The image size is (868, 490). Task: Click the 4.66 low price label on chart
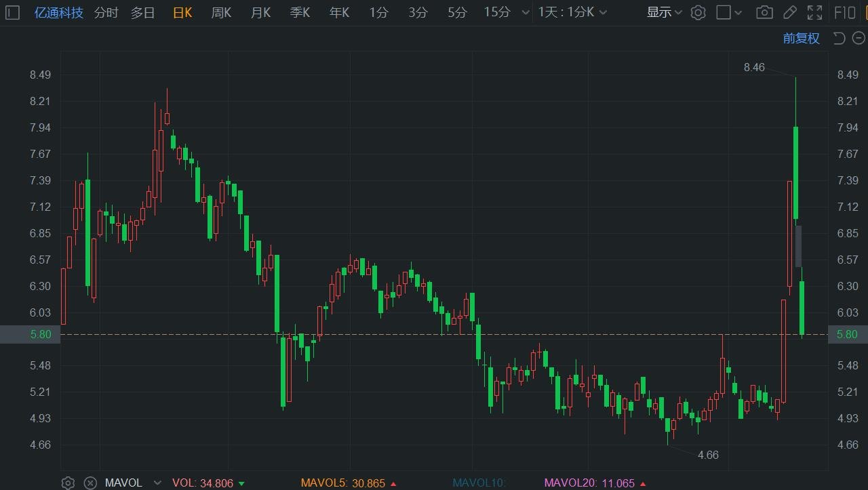(x=708, y=455)
